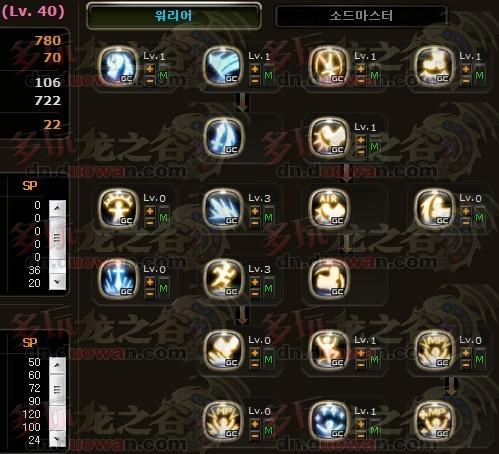Click the down arrow of SP list ending 24
Viewport: 499px width, 454px height.
tap(57, 439)
